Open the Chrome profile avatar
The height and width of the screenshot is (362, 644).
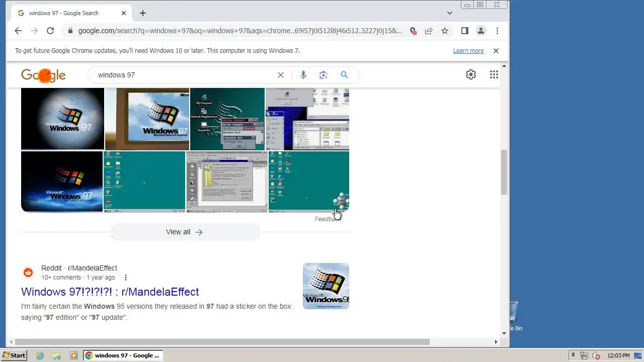[481, 31]
